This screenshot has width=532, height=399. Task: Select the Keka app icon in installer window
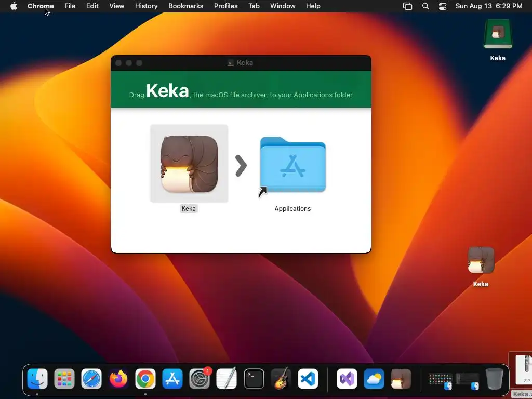pos(189,164)
